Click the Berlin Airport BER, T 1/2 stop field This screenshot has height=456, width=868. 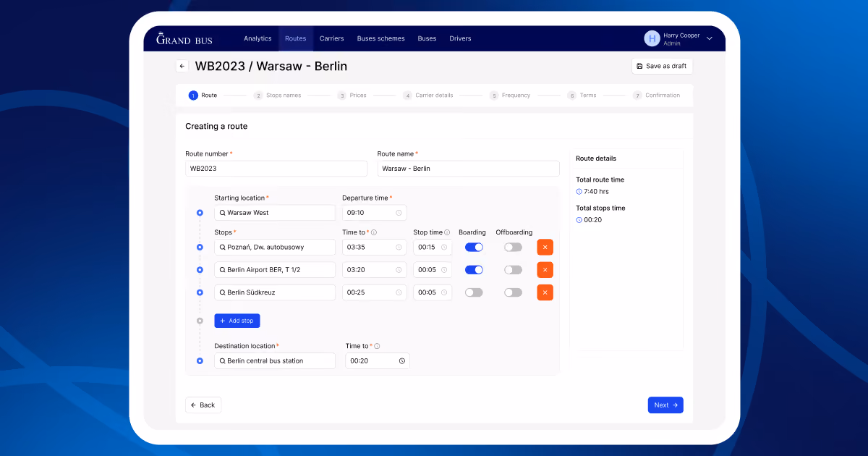(275, 270)
